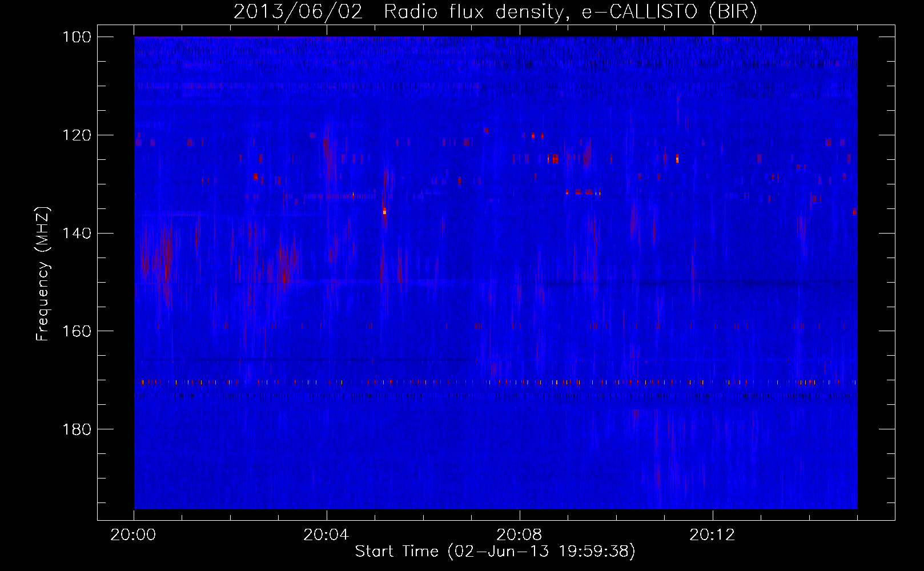Click the 'Frequency (MHZ)' axis label
Screen dimensions: 924x571
[43, 274]
